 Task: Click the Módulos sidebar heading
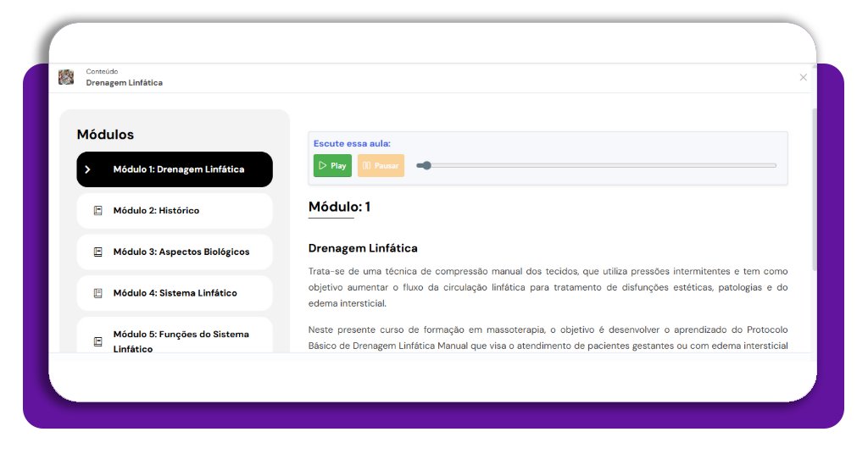pos(105,135)
